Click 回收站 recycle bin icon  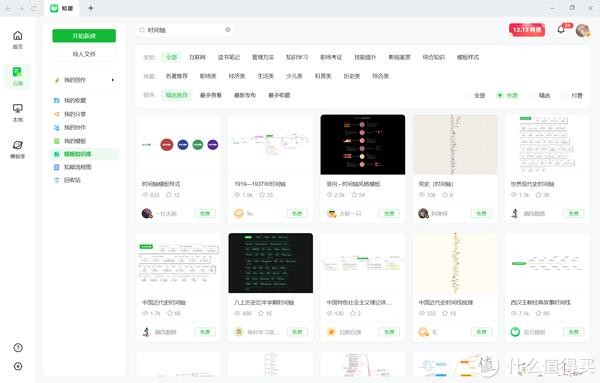click(57, 180)
